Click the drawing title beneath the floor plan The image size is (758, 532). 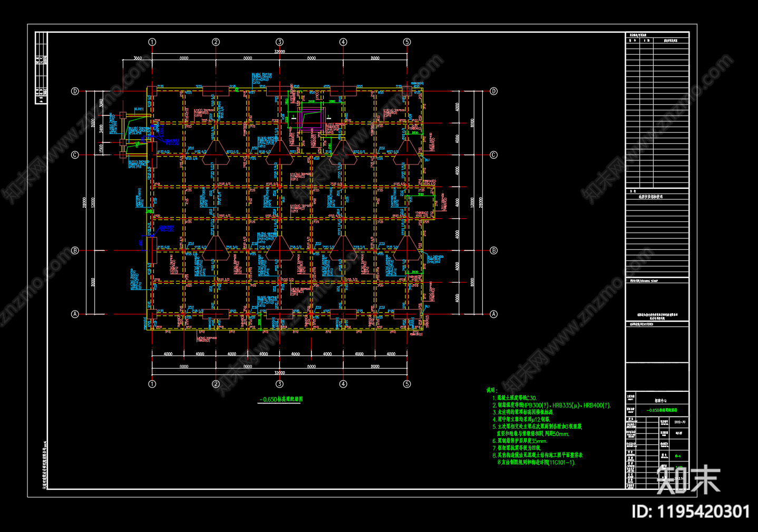(x=281, y=400)
